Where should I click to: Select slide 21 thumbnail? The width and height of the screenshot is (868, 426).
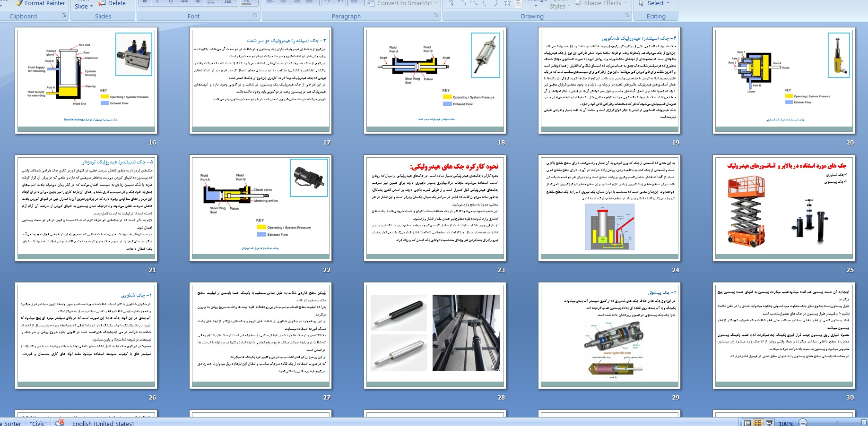coord(86,208)
